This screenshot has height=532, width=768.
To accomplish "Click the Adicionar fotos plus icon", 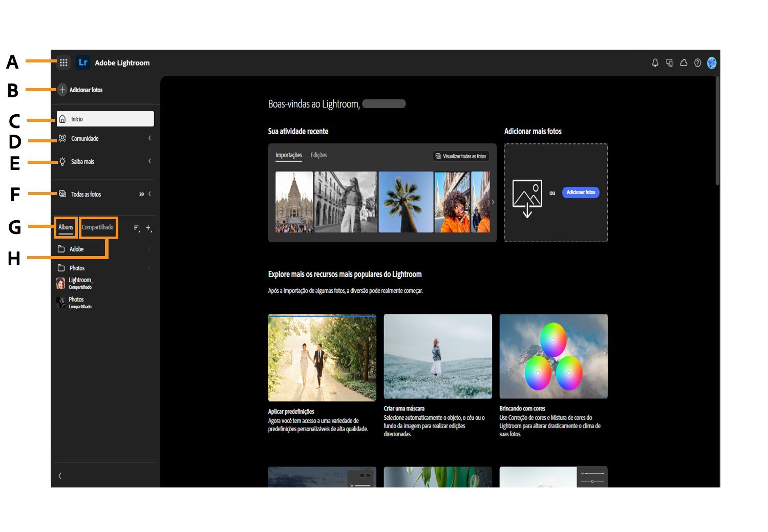I will pos(62,90).
